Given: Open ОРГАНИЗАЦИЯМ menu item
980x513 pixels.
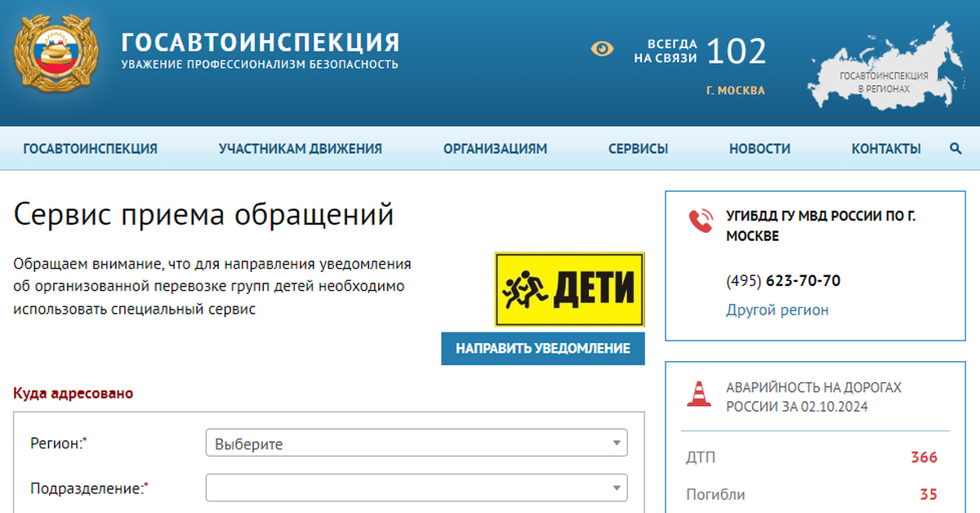Looking at the screenshot, I should point(496,149).
